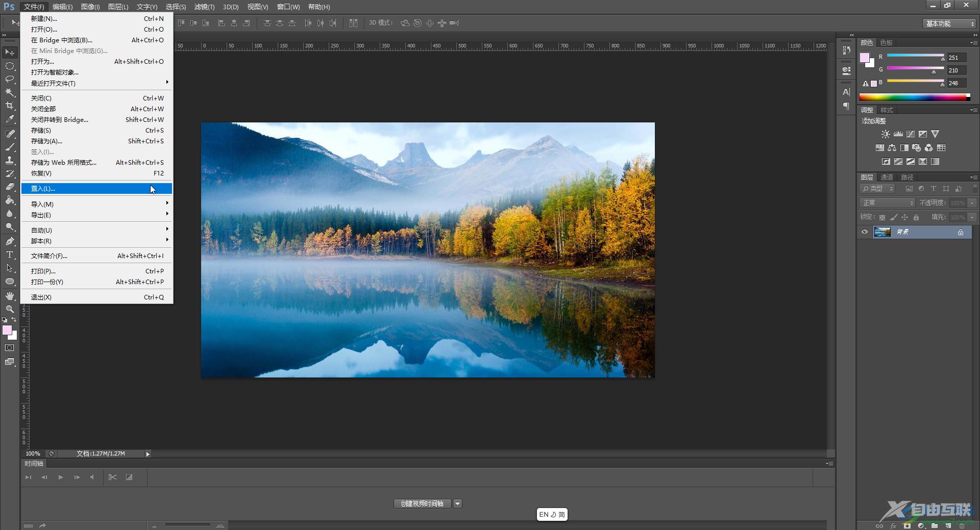This screenshot has width=980, height=530.
Task: Toggle lock position
Action: pos(904,217)
